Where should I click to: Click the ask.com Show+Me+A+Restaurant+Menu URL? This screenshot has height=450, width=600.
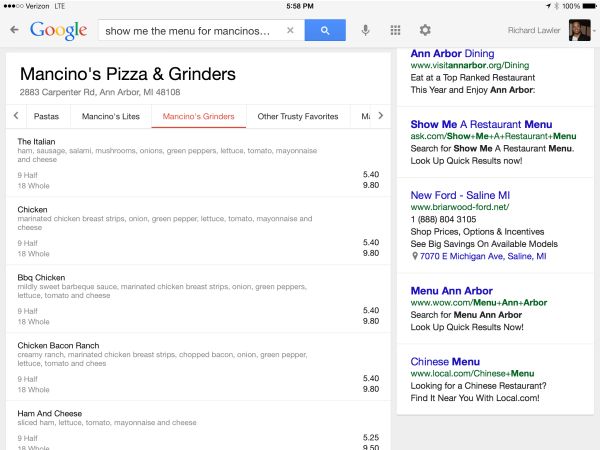(493, 136)
